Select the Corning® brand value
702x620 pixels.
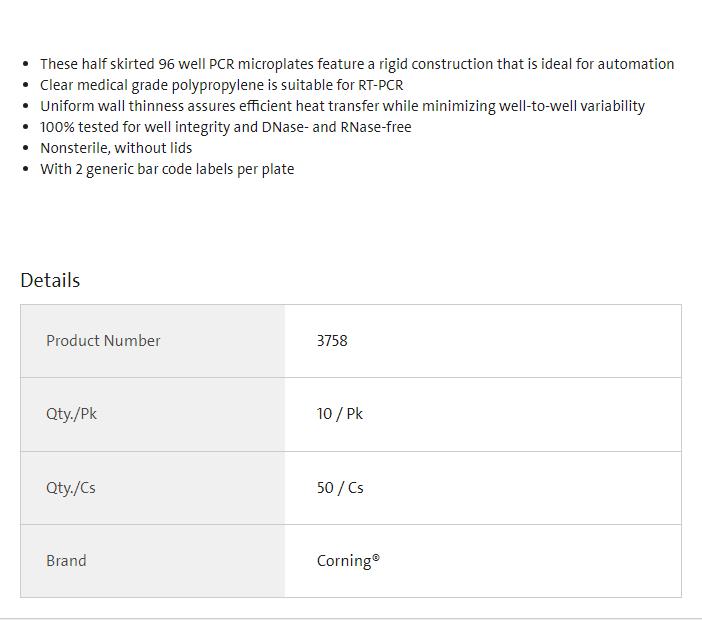tap(348, 561)
